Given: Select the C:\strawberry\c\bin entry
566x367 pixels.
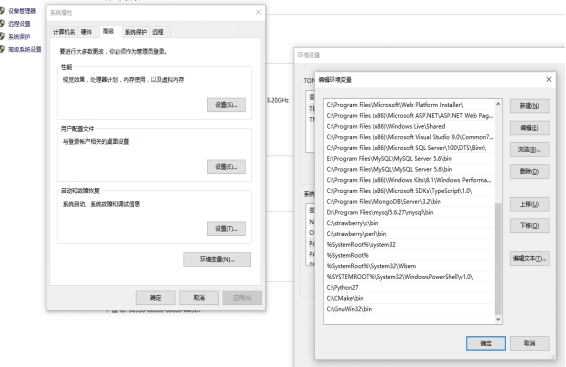Looking at the screenshot, I should coord(409,223).
